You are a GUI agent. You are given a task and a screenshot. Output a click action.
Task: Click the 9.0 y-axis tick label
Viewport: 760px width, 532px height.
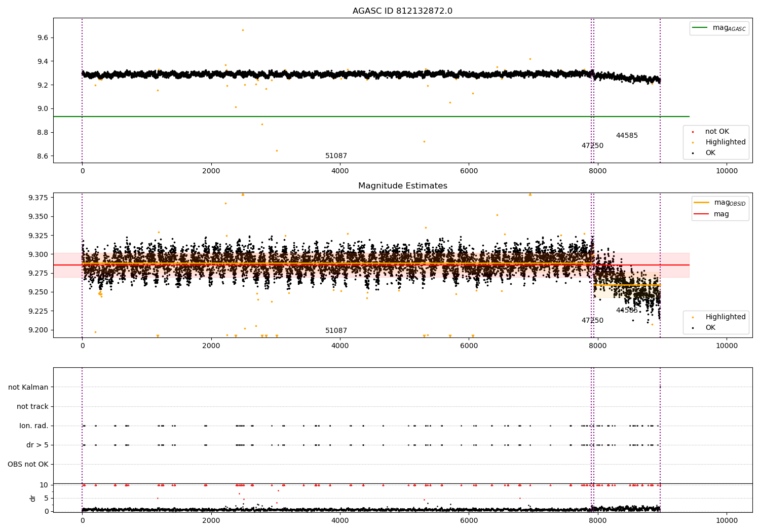coord(43,109)
